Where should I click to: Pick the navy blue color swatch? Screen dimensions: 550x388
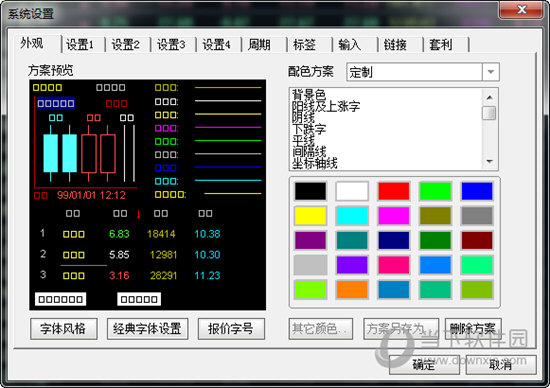(x=394, y=240)
